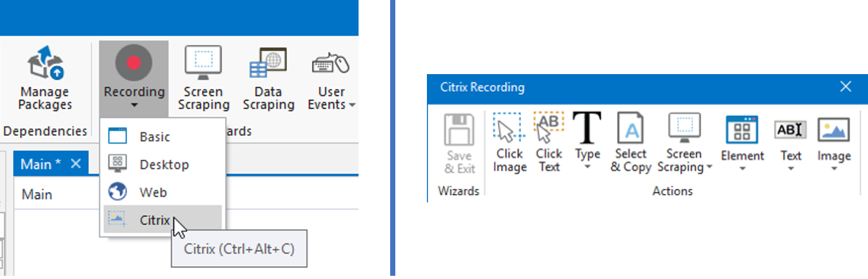Image resolution: width=868 pixels, height=279 pixels.
Task: Choose Basic from the Recording menu
Action: point(155,137)
